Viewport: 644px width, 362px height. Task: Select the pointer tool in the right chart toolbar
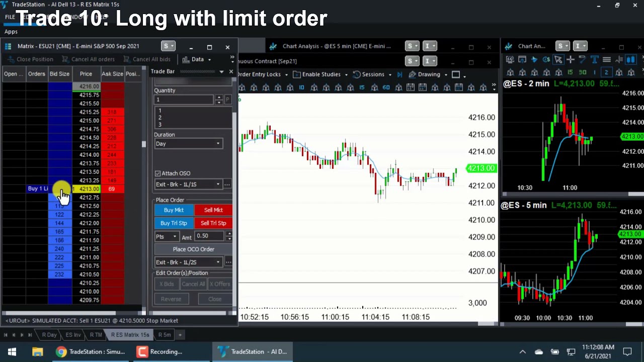point(558,60)
